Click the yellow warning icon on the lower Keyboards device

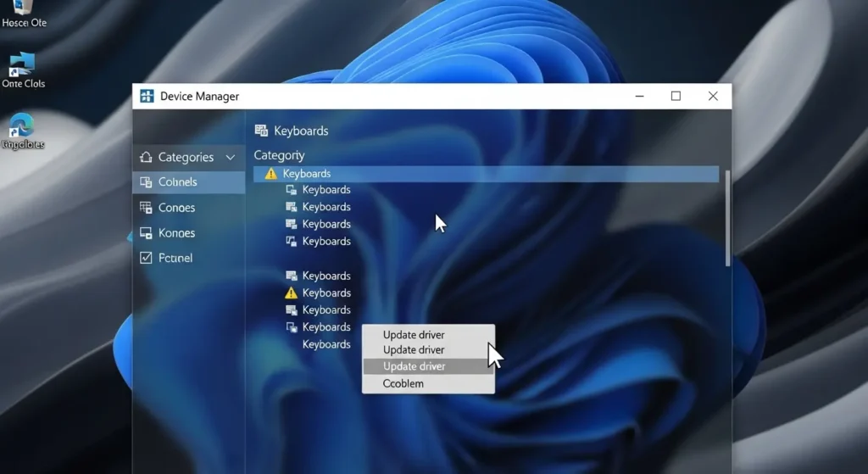click(291, 293)
